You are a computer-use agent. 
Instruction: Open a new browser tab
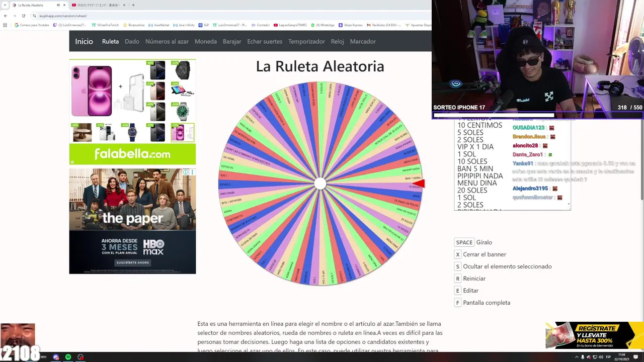(133, 5)
